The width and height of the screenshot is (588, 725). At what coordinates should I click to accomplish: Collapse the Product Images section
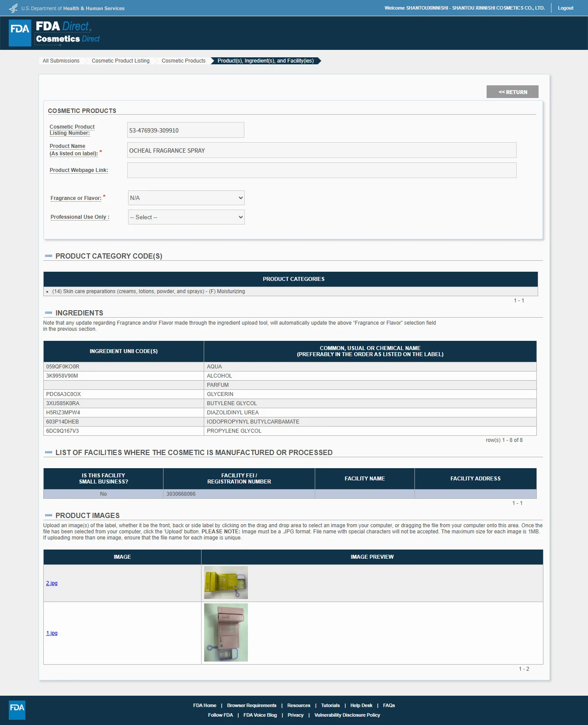(49, 515)
